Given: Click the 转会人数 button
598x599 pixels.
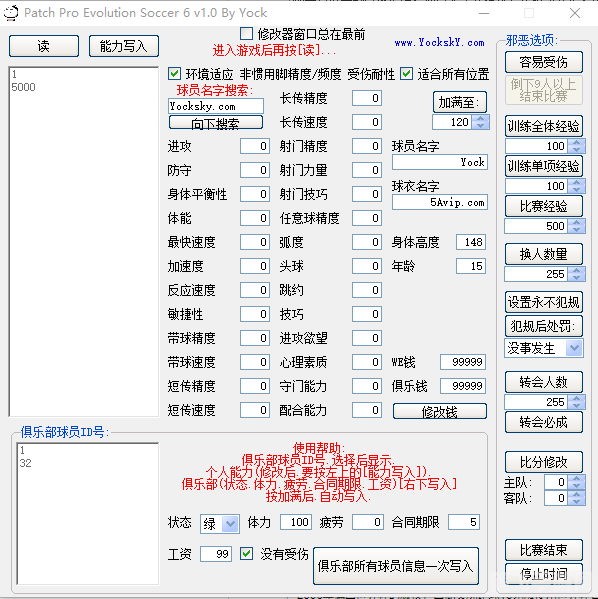Looking at the screenshot, I should click(544, 382).
